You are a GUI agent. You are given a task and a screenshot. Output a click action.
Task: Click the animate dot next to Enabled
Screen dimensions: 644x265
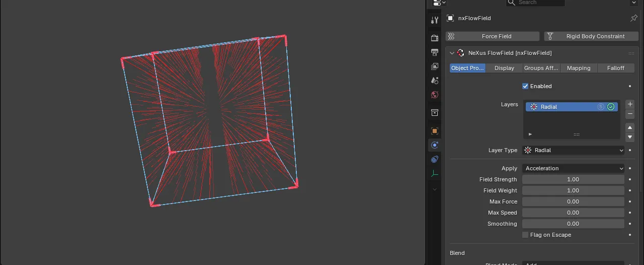point(630,86)
